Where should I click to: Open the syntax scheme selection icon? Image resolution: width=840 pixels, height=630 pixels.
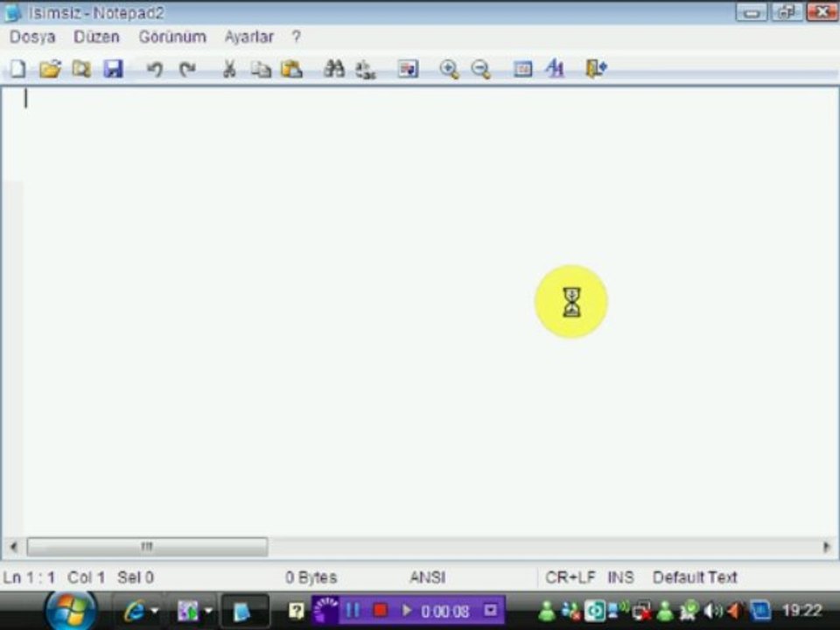coord(523,68)
